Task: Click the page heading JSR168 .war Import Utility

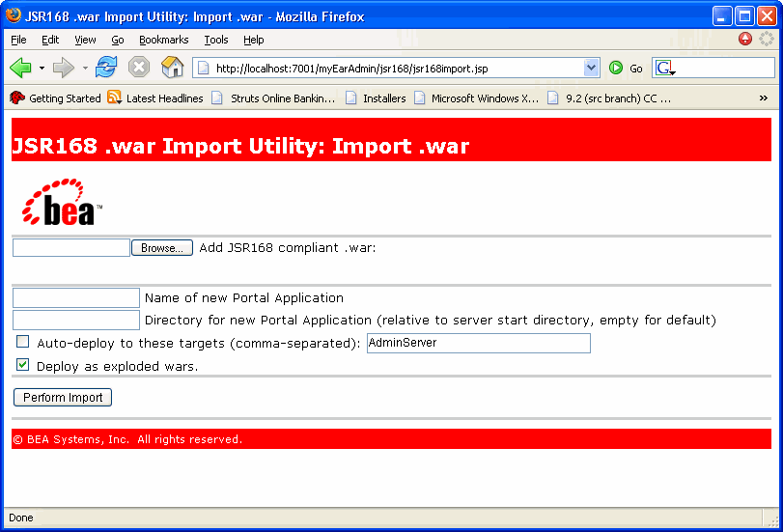Action: click(240, 146)
